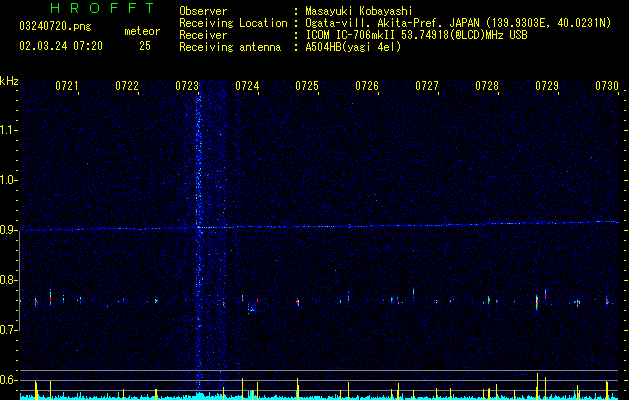Click the date stamp 02.03.24 07:20
629x400 pixels.
pyautogui.click(x=61, y=46)
